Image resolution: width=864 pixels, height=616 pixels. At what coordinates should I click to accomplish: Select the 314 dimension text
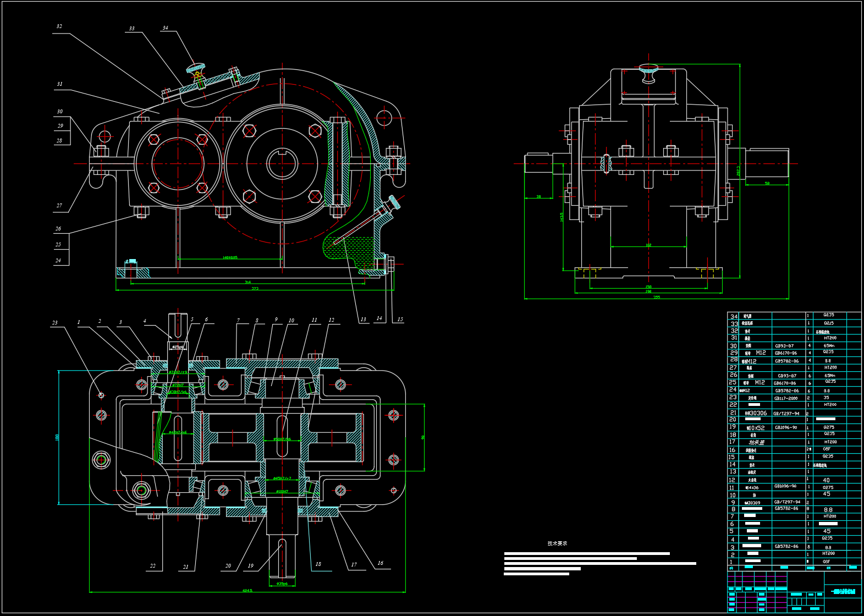click(248, 282)
